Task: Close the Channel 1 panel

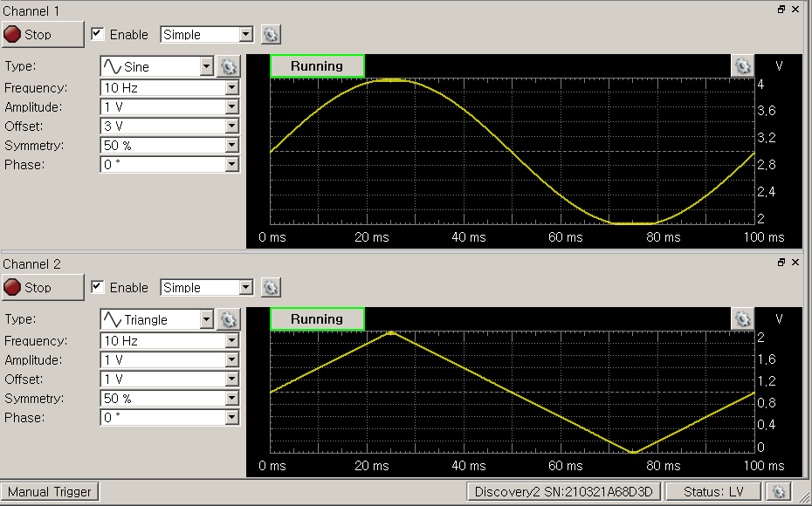Action: tap(796, 10)
